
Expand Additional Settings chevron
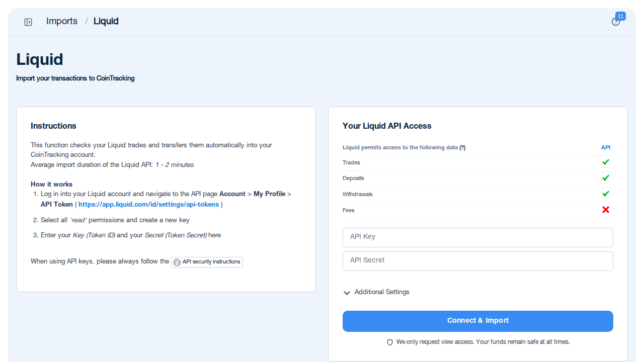pyautogui.click(x=347, y=293)
